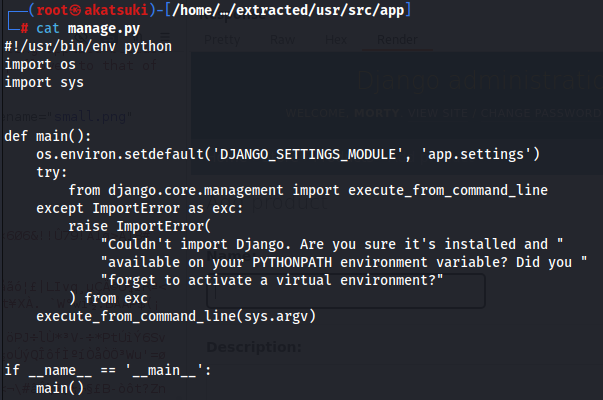Image resolution: width=603 pixels, height=400 pixels.
Task: Select the Render tab
Action: click(x=397, y=40)
